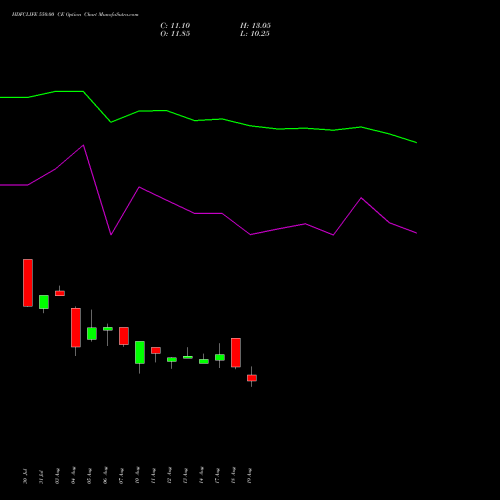This screenshot has width=500, height=500.
Task: Select the 14 Aug date label
Action: click(201, 475)
